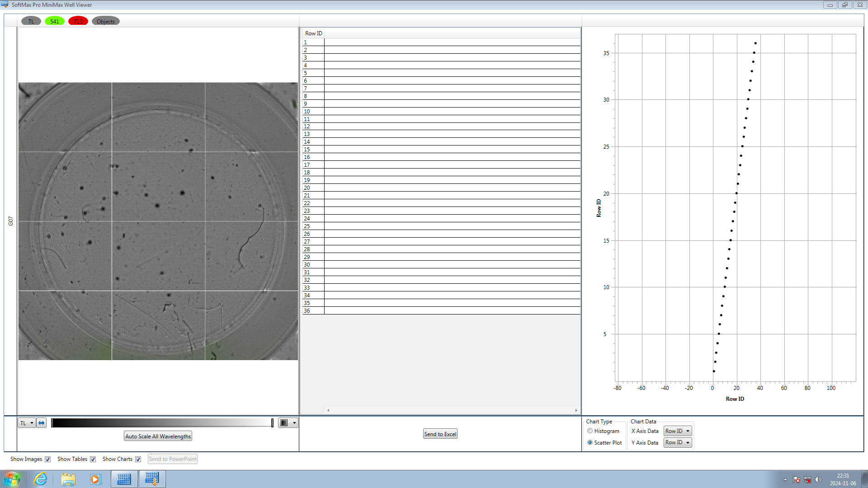Show hidden tray icons arrow
The image size is (868, 488).
(x=785, y=479)
